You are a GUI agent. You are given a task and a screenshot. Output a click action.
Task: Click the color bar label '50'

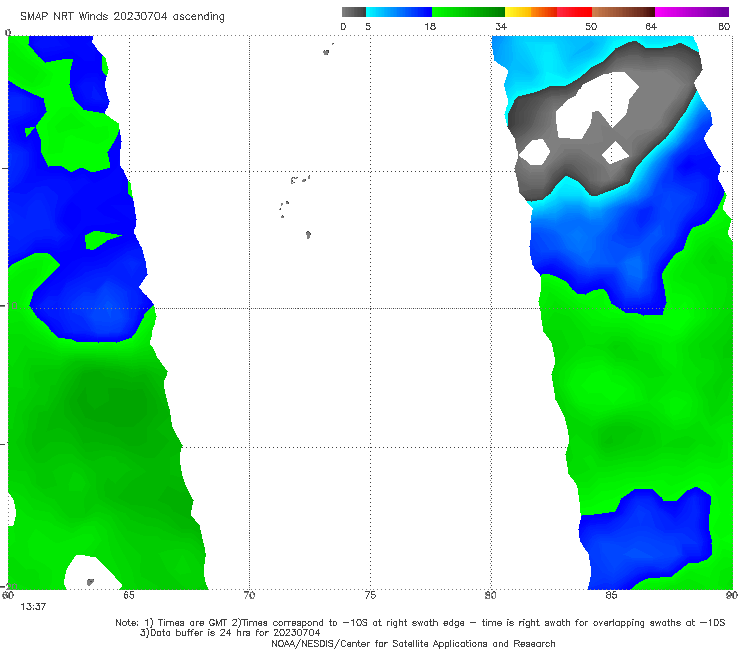[x=591, y=27]
